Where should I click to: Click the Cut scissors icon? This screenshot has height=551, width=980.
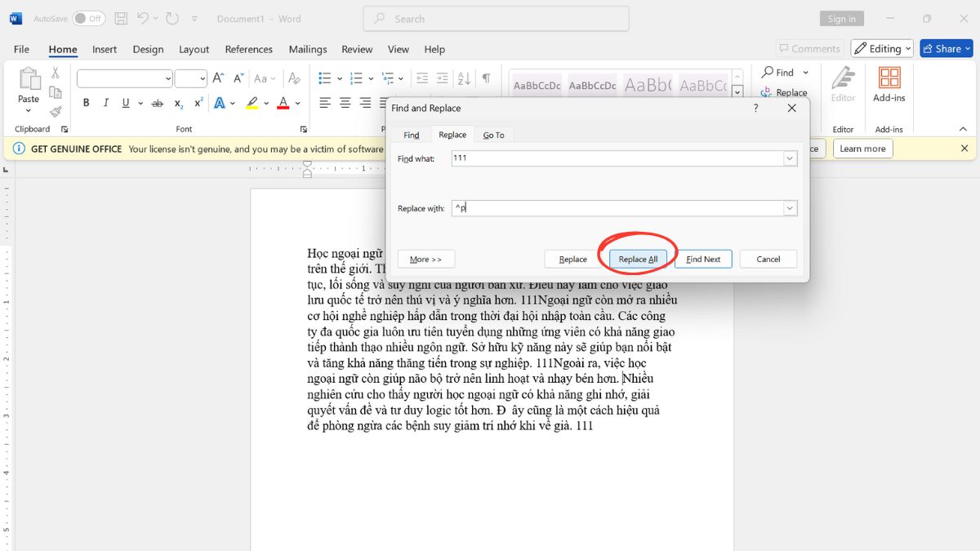(x=56, y=73)
